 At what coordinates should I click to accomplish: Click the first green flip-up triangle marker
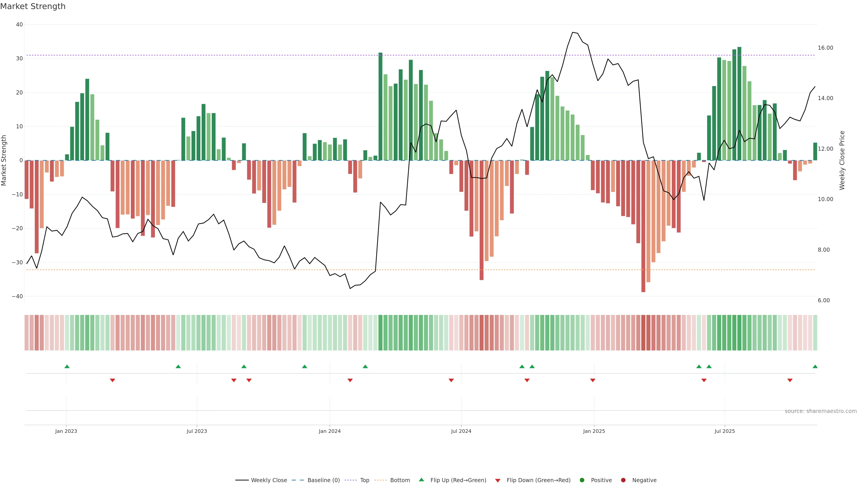[67, 366]
